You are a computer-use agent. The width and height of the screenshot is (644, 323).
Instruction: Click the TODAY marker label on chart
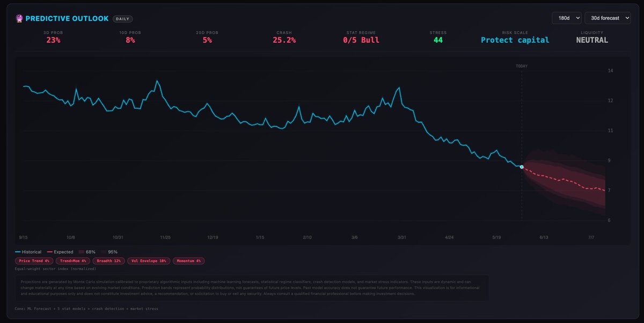[522, 66]
